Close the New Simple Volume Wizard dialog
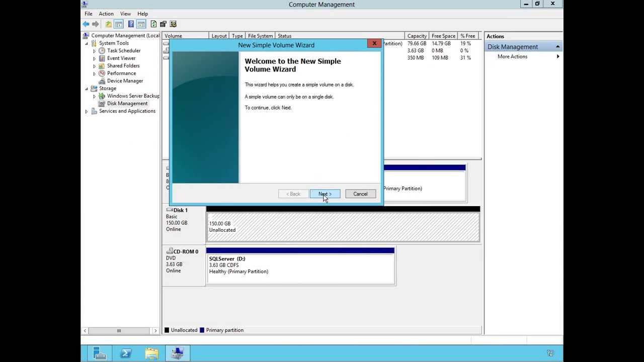This screenshot has width=644, height=362. [x=374, y=44]
